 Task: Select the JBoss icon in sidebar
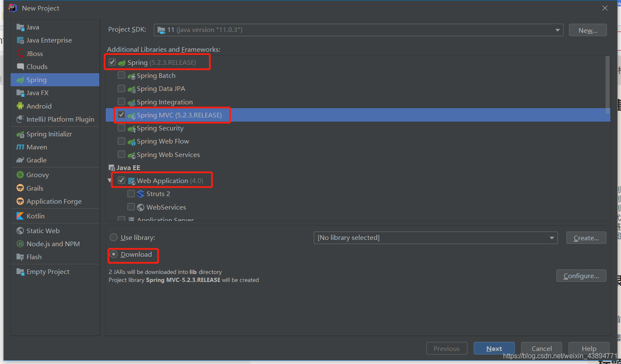tap(20, 53)
